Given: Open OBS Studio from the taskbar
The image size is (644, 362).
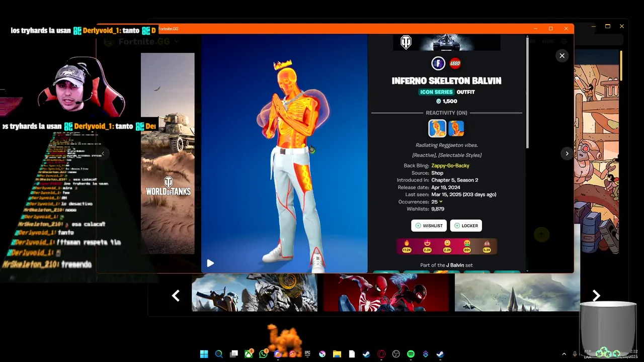Looking at the screenshot, I should pyautogui.click(x=396, y=354).
